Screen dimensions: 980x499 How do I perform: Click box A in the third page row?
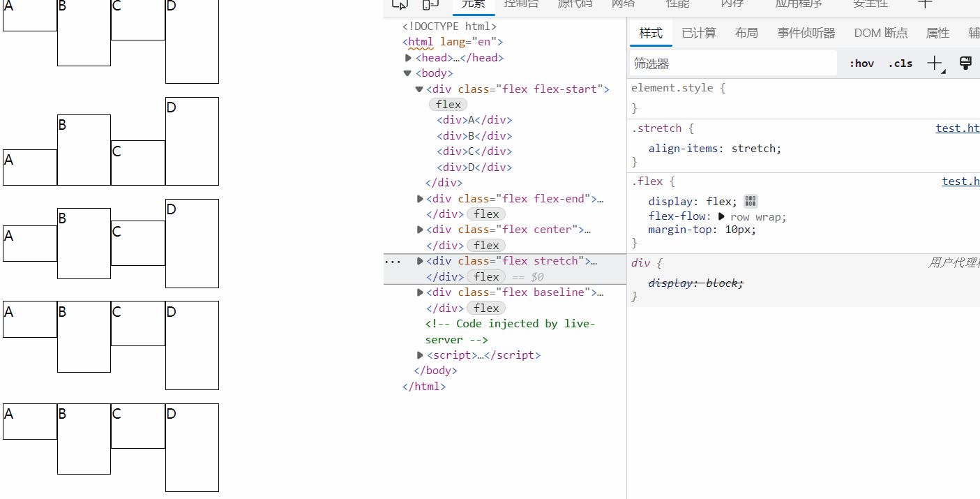[x=30, y=244]
